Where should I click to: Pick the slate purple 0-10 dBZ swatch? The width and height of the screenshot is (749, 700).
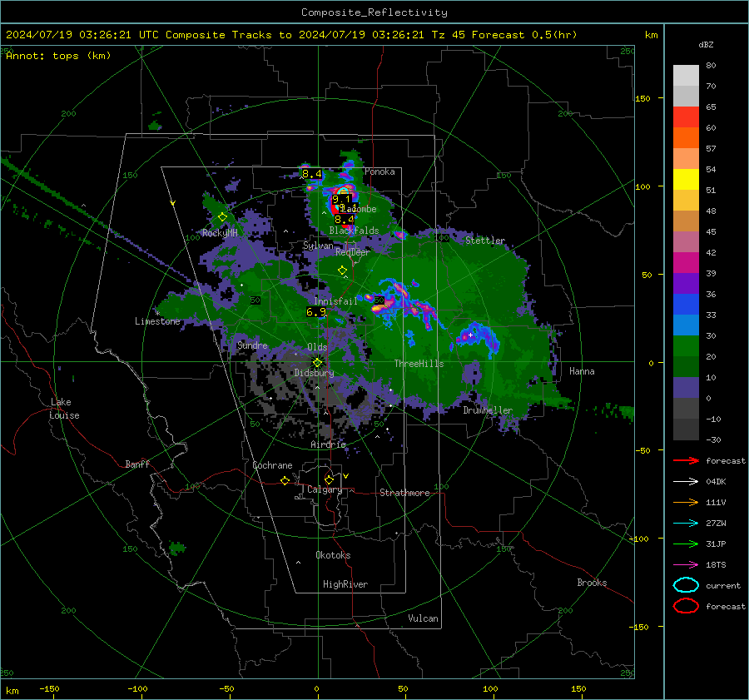[x=686, y=388]
